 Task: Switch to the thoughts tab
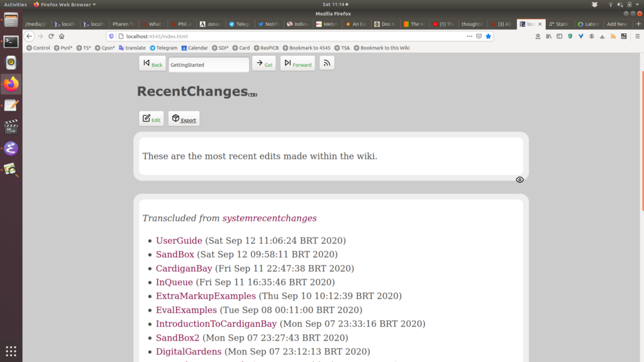tap(472, 25)
